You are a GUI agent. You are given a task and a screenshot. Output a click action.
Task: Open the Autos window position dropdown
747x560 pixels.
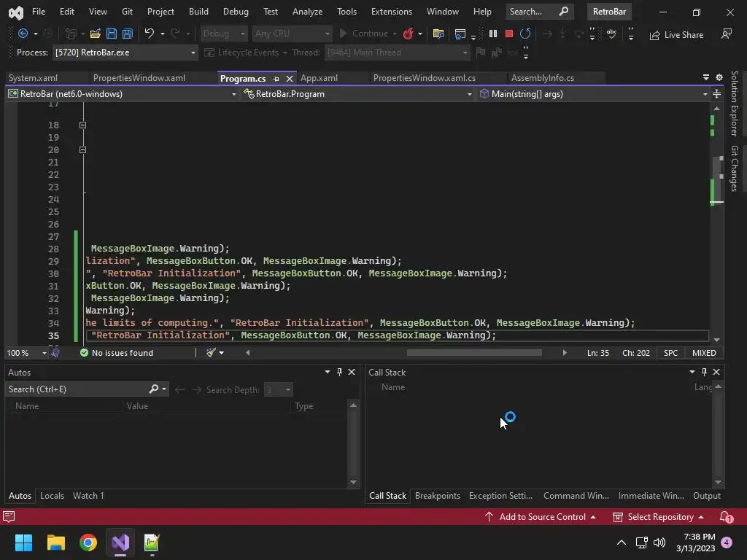(x=328, y=372)
